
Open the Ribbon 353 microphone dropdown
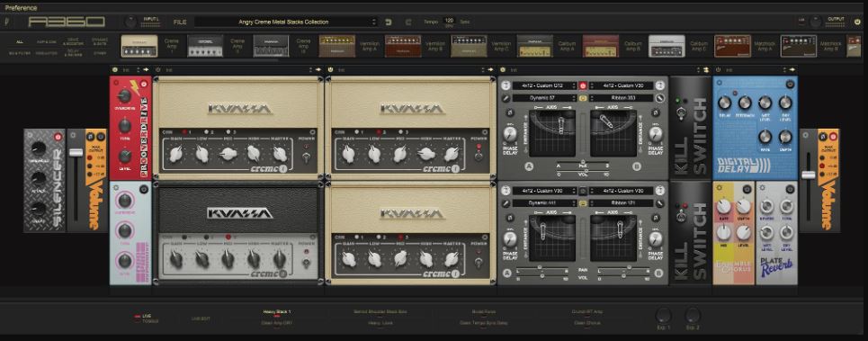click(622, 98)
